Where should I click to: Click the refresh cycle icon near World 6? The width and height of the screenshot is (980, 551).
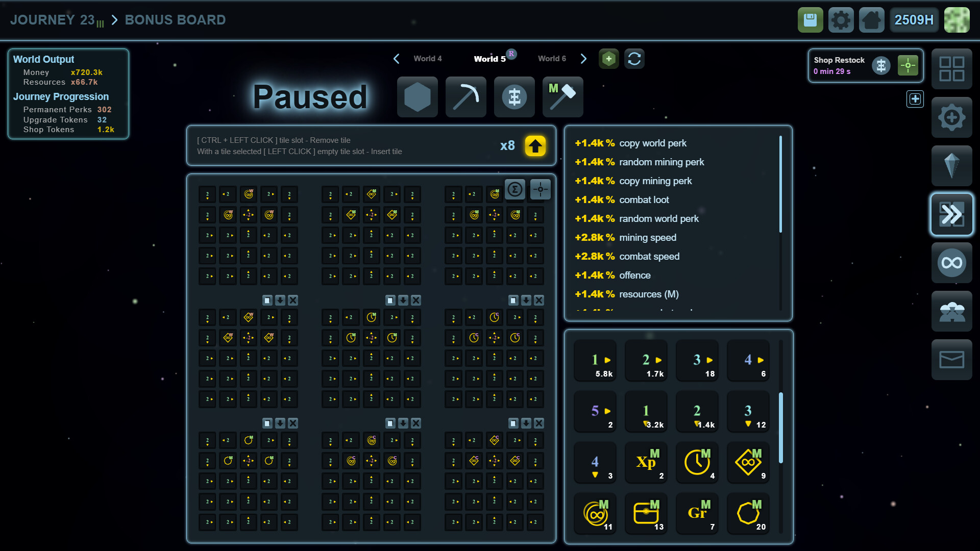click(x=634, y=59)
